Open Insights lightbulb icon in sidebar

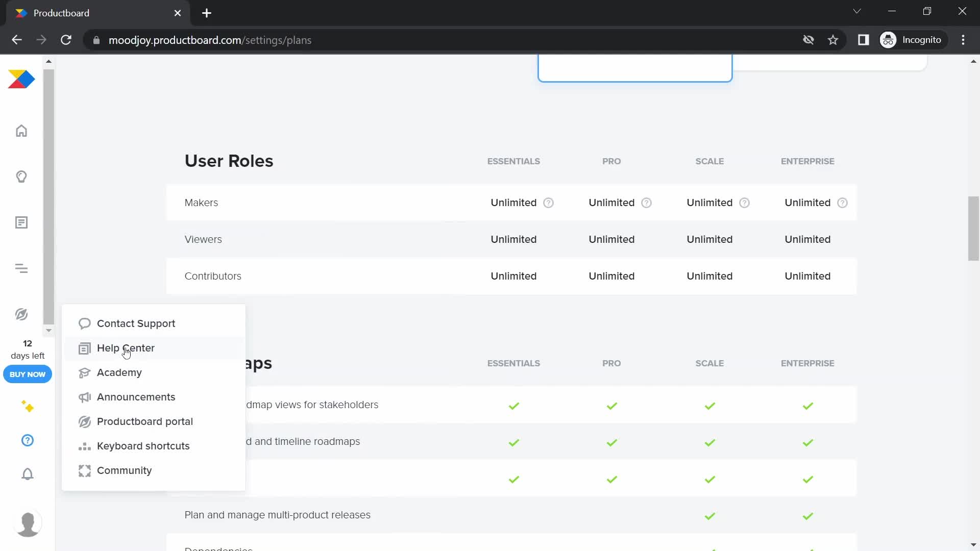click(21, 177)
